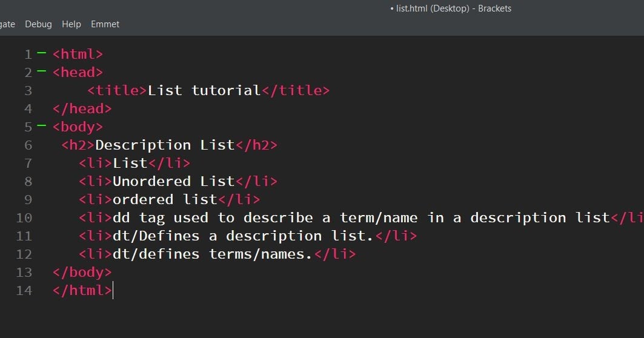Viewport: 644px width, 338px height.
Task: Open the Debug menu
Action: (x=38, y=24)
